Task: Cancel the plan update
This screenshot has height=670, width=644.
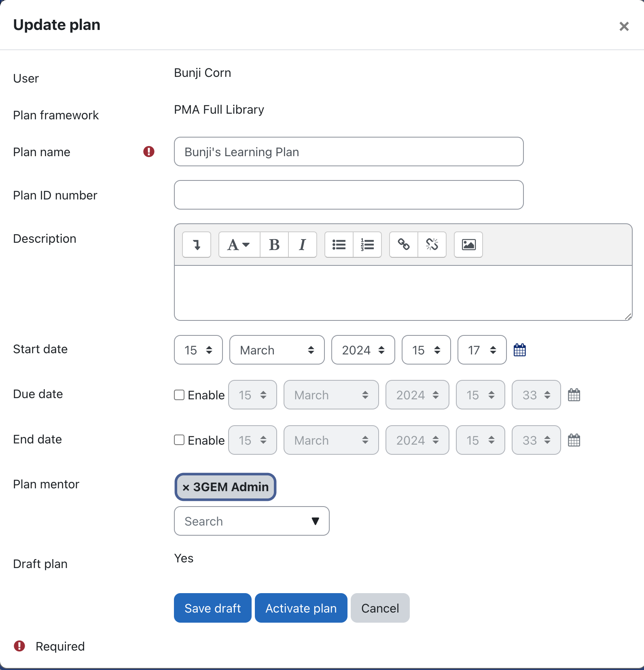Action: click(380, 608)
